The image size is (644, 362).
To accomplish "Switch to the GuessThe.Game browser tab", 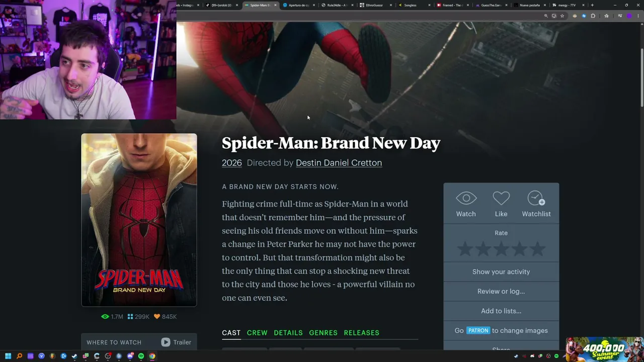I will [490, 5].
